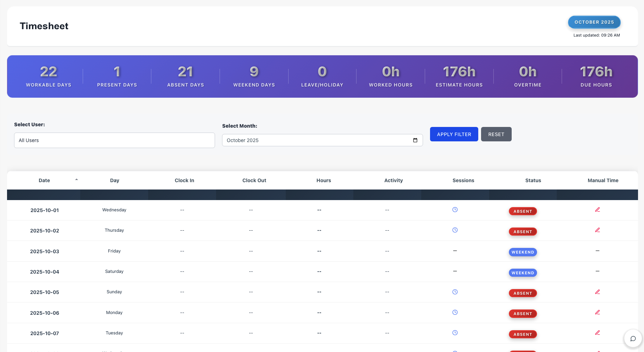Click the Apply Filter button

tap(454, 134)
